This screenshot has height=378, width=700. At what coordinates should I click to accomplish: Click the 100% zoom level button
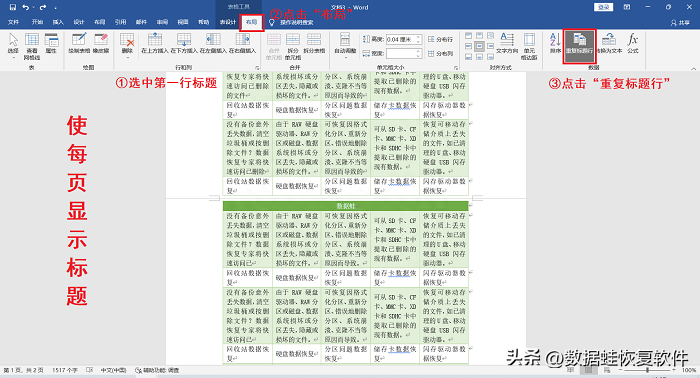[689, 370]
